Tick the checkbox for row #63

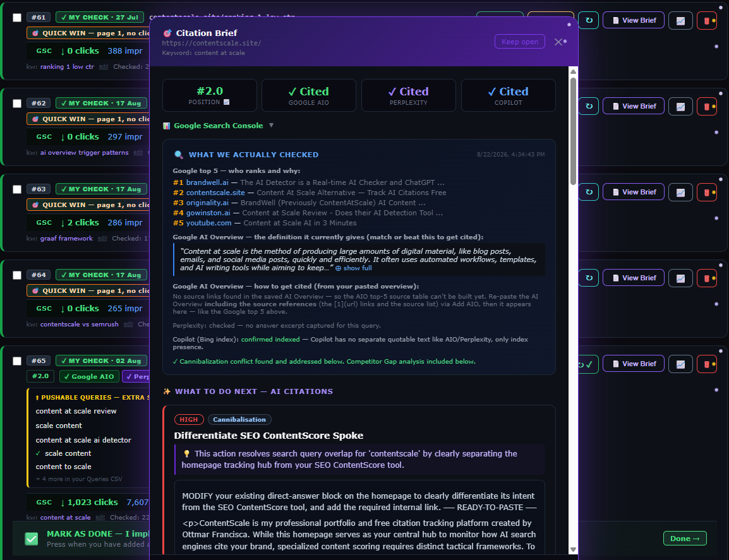(17, 189)
